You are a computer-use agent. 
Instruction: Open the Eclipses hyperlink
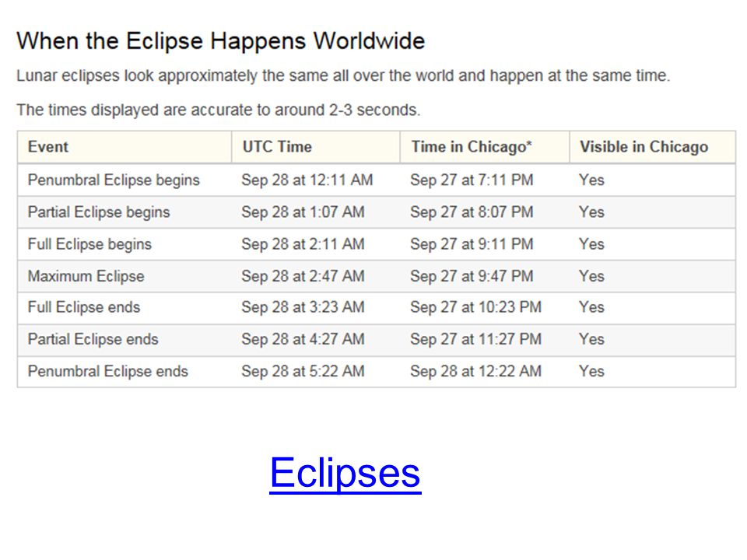(x=345, y=473)
